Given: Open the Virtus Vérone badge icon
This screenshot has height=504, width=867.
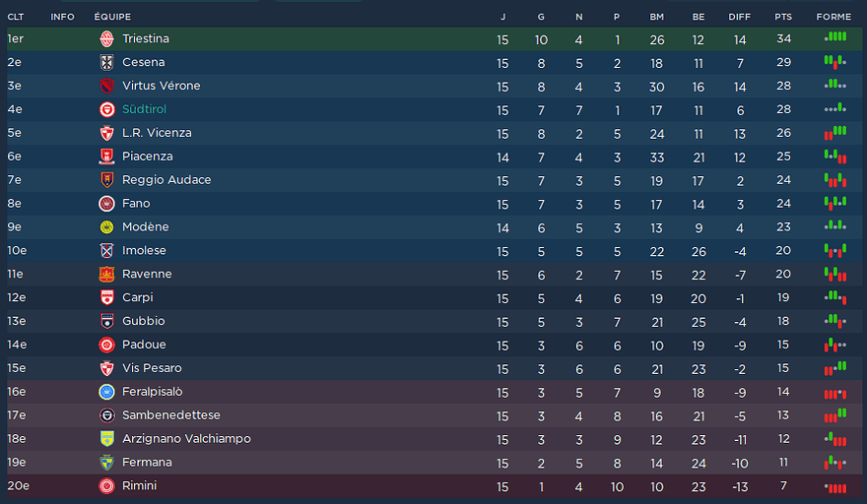Looking at the screenshot, I should 106,86.
